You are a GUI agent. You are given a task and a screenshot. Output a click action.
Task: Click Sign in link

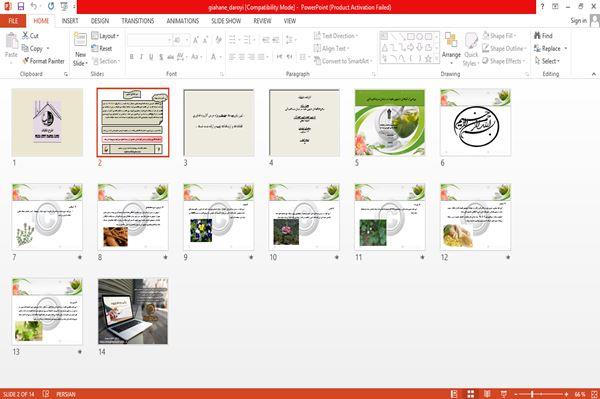click(x=578, y=21)
